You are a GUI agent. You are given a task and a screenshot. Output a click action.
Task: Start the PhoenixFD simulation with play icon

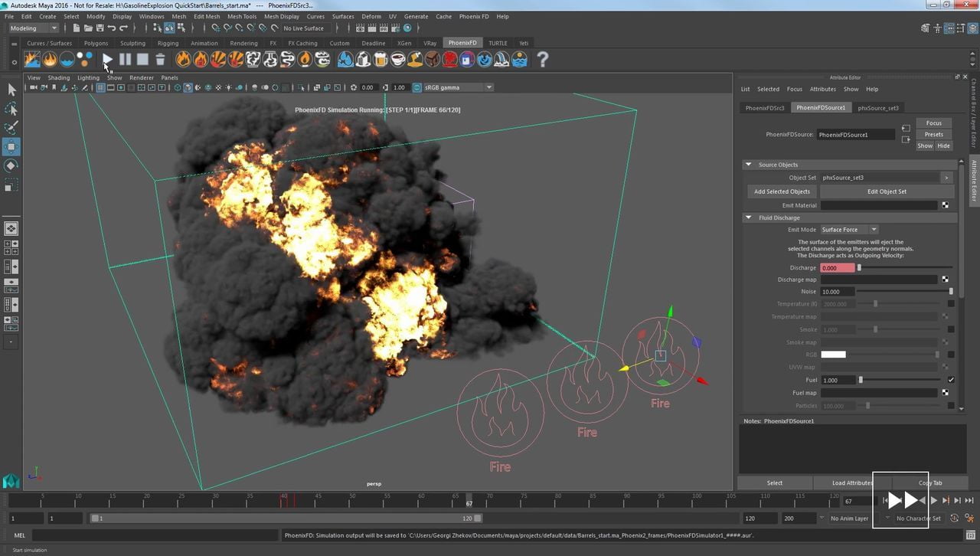[x=107, y=59]
